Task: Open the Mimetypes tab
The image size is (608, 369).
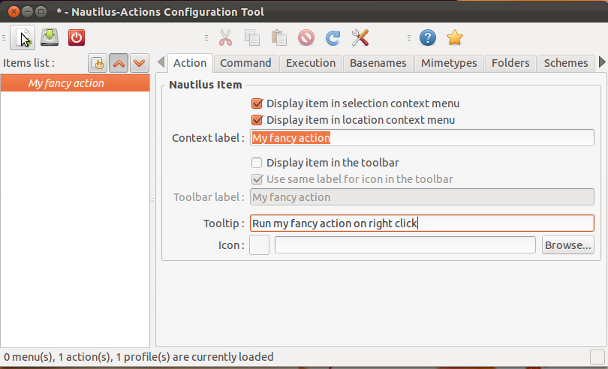Action: (449, 63)
